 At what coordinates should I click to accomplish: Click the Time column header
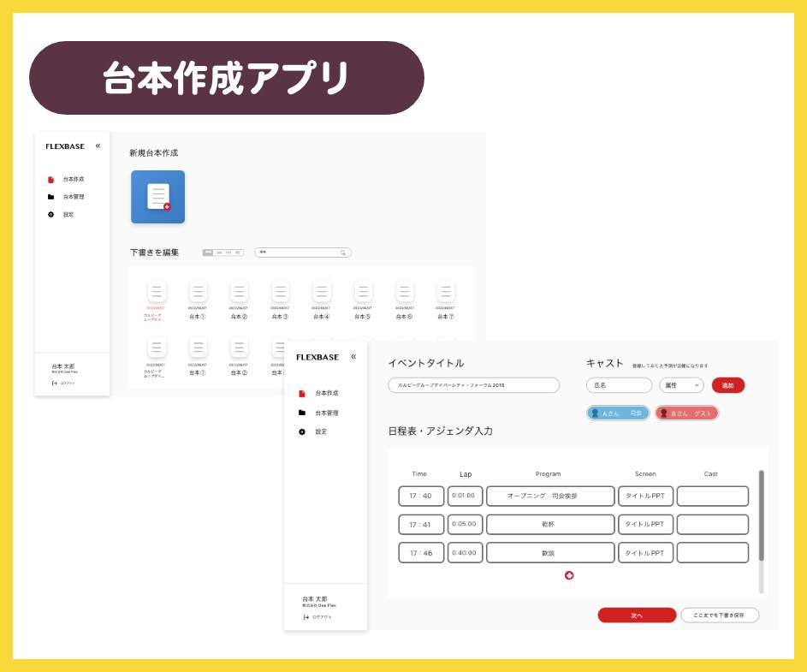[x=419, y=473]
